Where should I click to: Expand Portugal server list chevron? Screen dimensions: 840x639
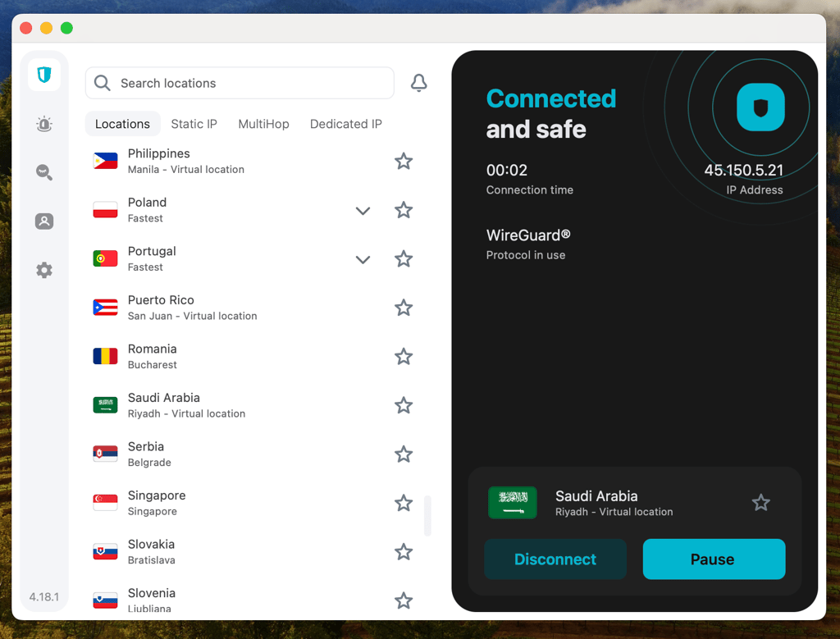coord(363,260)
